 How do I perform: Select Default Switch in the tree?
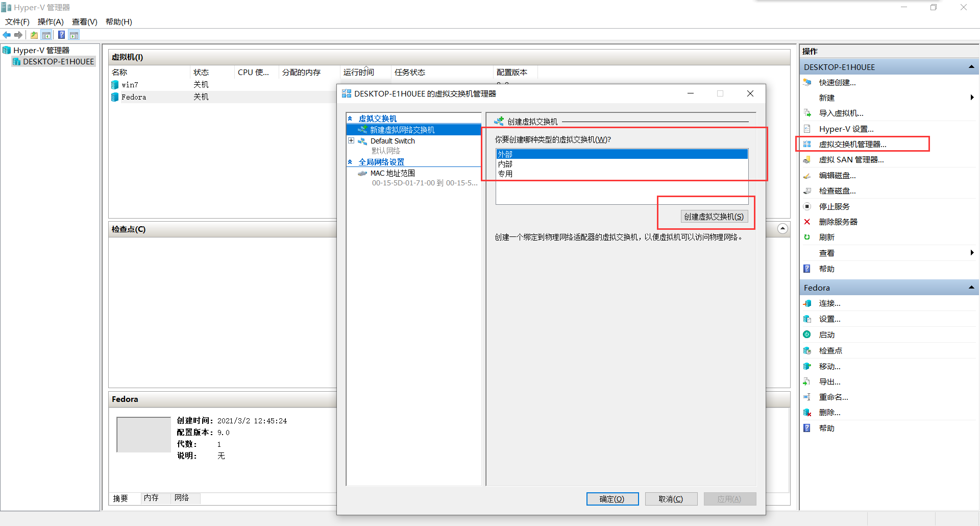coord(393,141)
